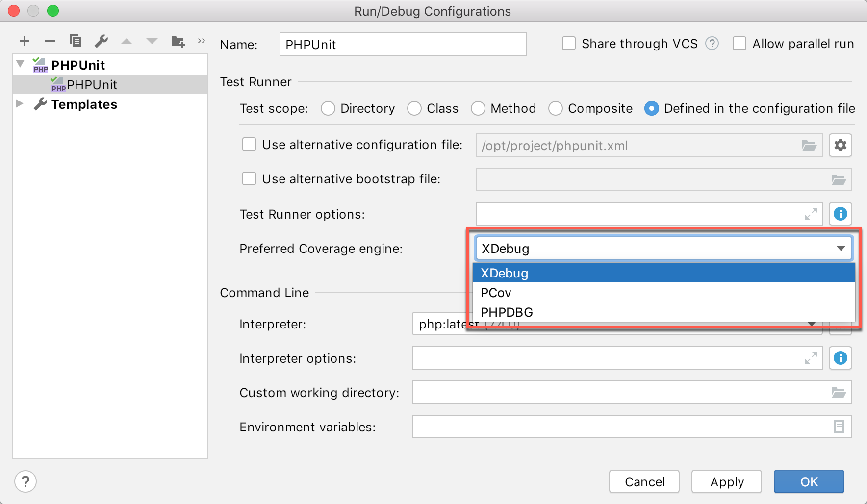Image resolution: width=867 pixels, height=504 pixels.
Task: Select the PHPUnit child configuration
Action: (110, 84)
